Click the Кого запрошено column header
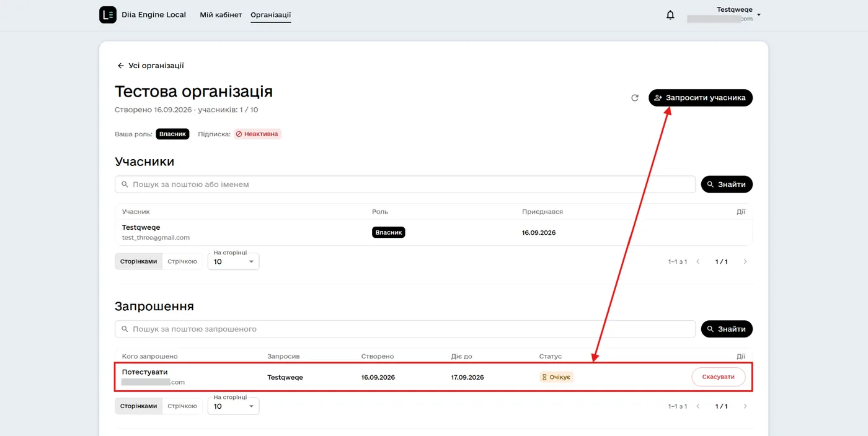Image resolution: width=868 pixels, height=436 pixels. (150, 356)
